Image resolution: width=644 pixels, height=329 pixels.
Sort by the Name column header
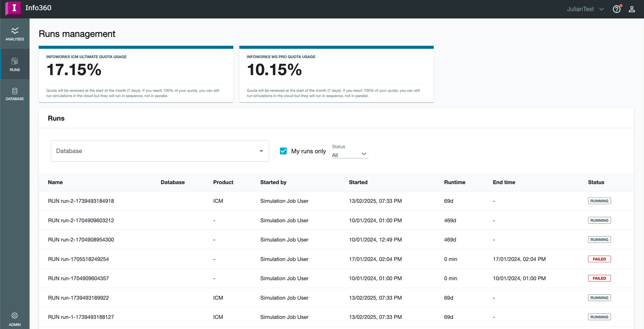55,182
